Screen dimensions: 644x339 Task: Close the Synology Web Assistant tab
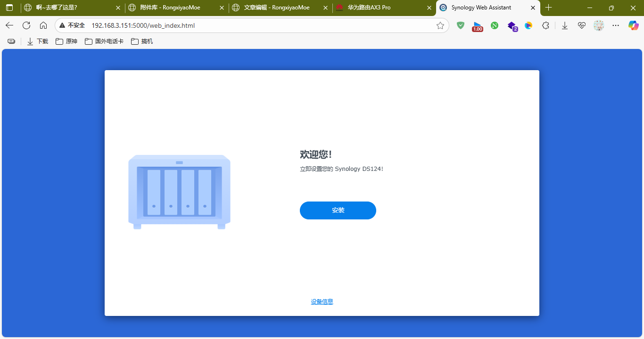(x=533, y=8)
